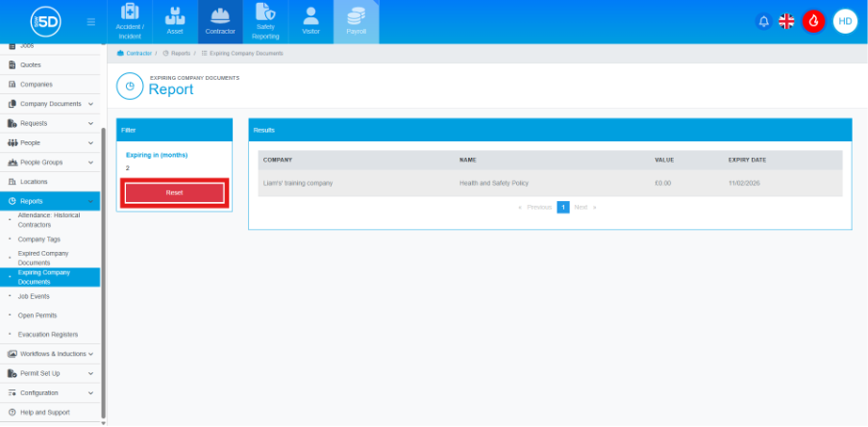Click the Expiring in months field
The height and width of the screenshot is (427, 868).
pos(173,167)
